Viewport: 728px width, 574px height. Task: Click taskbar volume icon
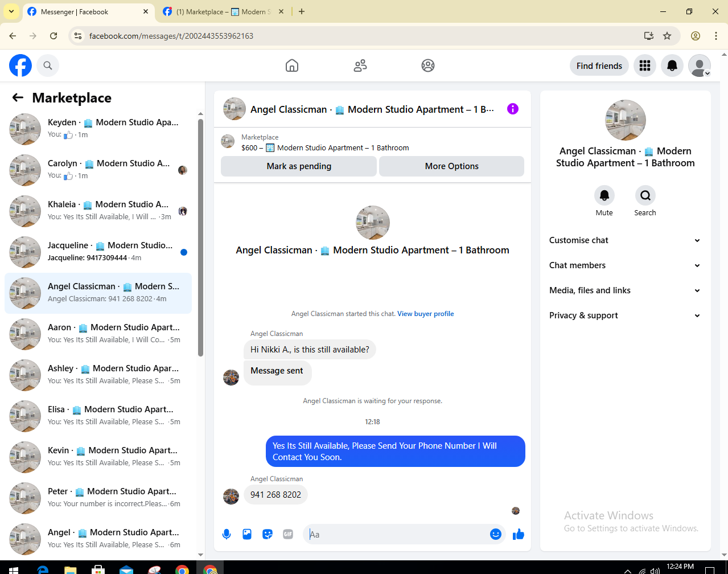(655, 570)
